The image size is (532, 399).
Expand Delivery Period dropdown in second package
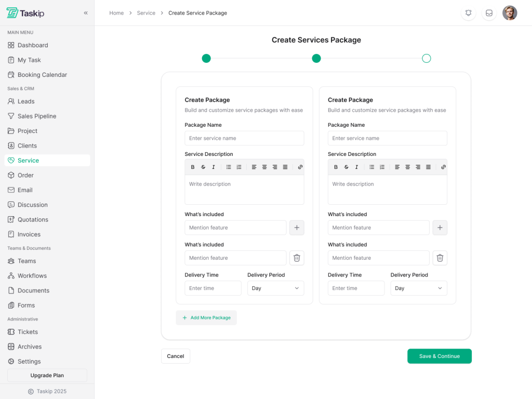coord(418,288)
